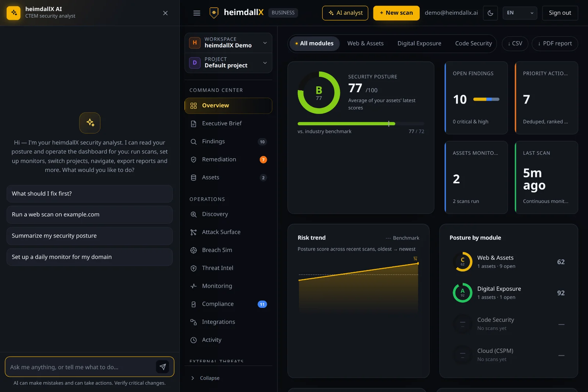Click the Open Findings severity bar

coord(486,99)
